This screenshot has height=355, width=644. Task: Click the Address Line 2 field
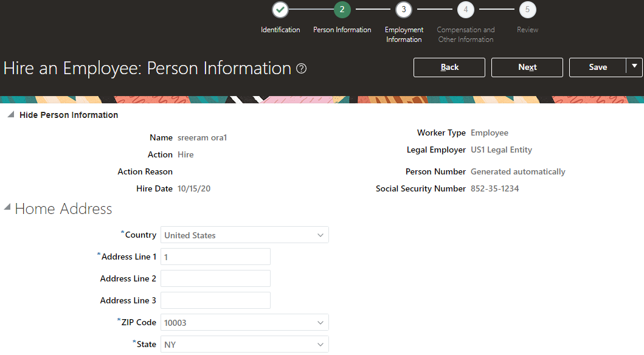[x=215, y=278]
